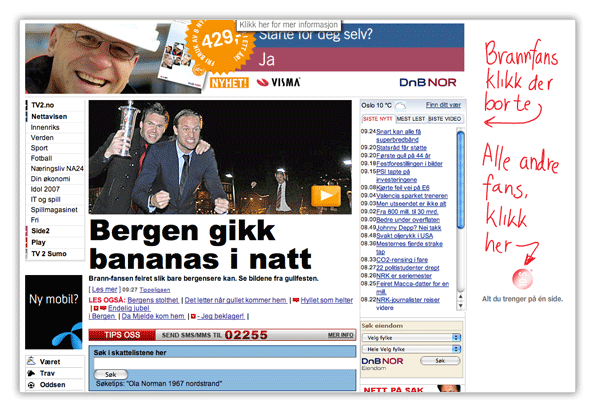Click the red round 'ids' logo
This screenshot has height=412, width=595.
pyautogui.click(x=522, y=279)
